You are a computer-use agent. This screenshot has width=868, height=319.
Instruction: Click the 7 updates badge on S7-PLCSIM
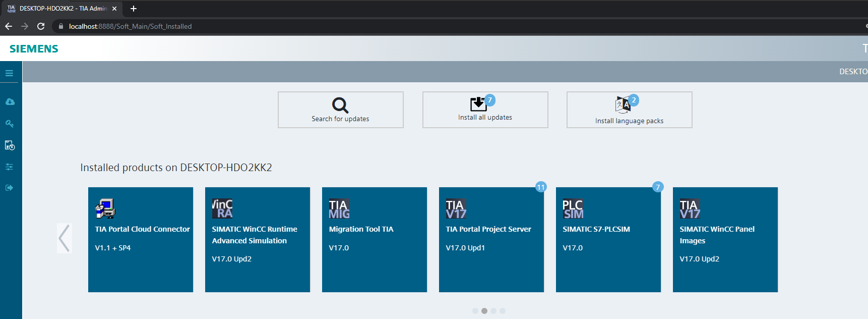[x=657, y=187]
